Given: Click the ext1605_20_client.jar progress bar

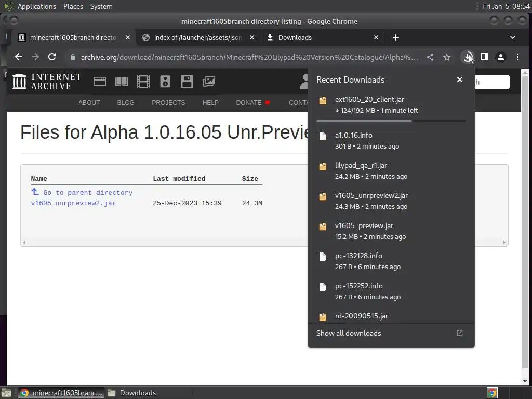Looking at the screenshot, I should click(x=391, y=121).
